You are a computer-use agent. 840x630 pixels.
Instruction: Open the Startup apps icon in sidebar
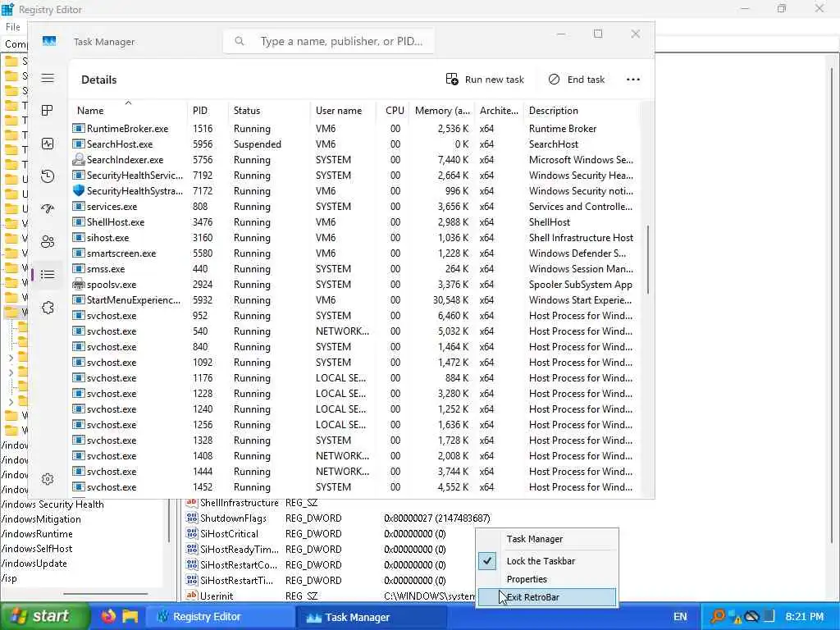[x=48, y=209]
